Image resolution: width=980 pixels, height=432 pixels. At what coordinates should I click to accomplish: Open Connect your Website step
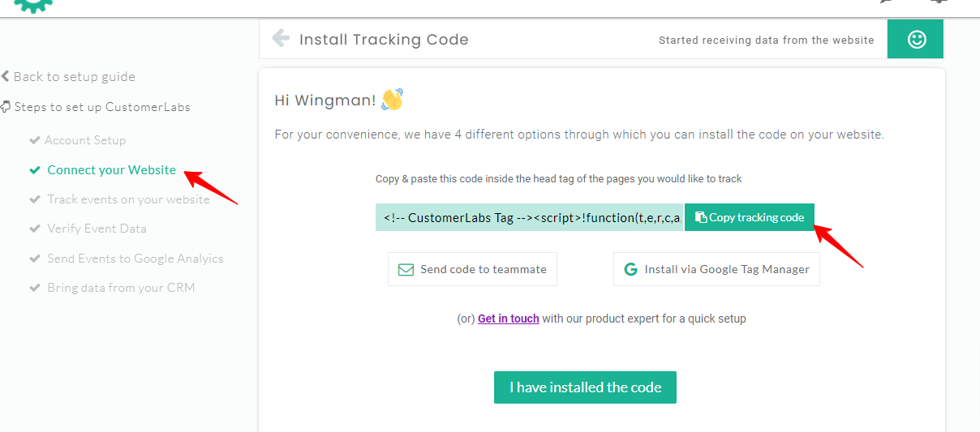(x=111, y=170)
